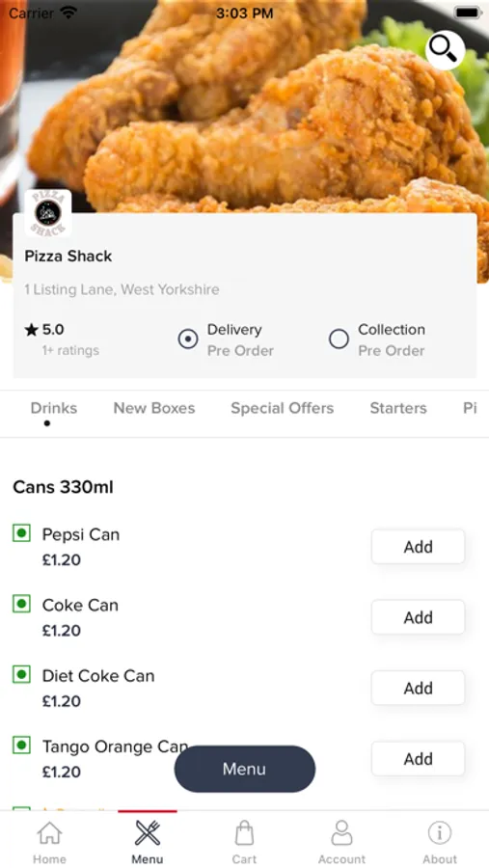Switch to New Boxes category tab

(x=154, y=408)
